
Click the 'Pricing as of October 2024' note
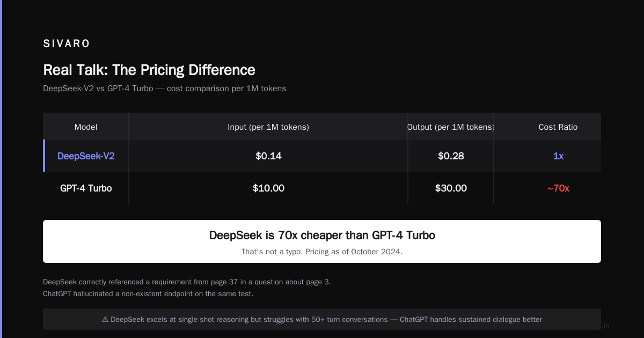tap(354, 252)
